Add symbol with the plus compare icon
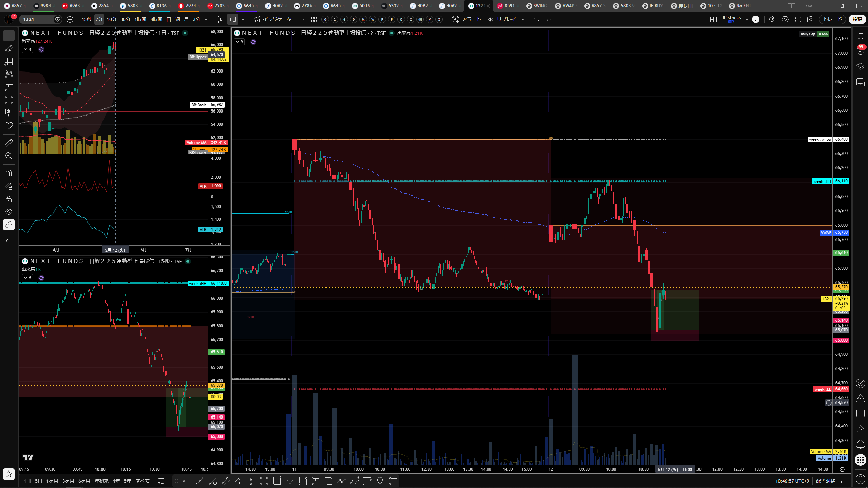The image size is (868, 488). coord(70,19)
